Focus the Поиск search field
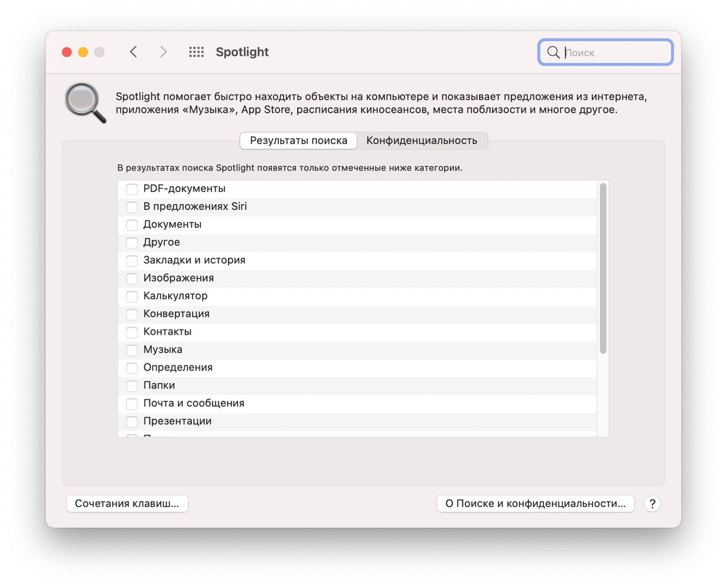This screenshot has width=727, height=588. coord(605,52)
